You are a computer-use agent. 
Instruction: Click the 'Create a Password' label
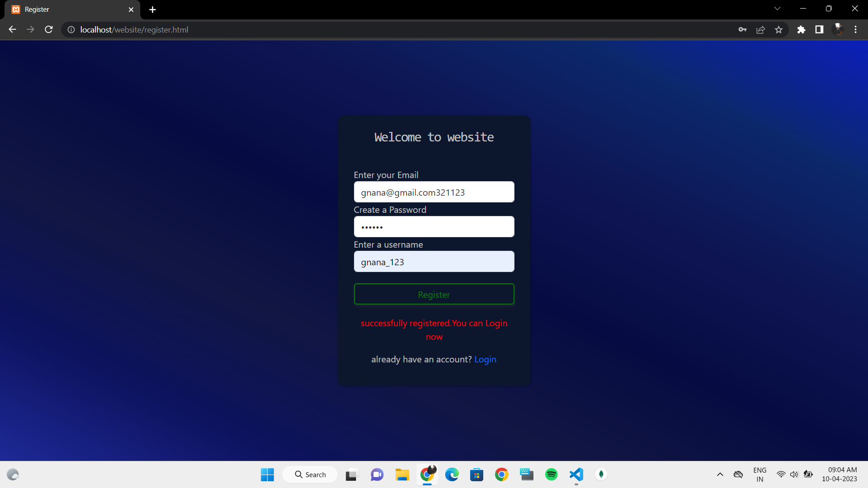[390, 210]
